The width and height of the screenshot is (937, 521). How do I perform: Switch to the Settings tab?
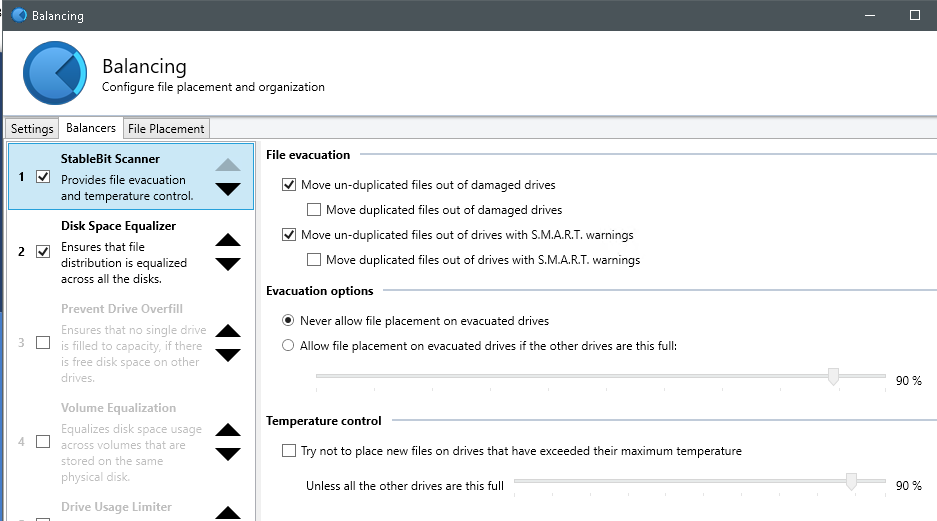(32, 128)
